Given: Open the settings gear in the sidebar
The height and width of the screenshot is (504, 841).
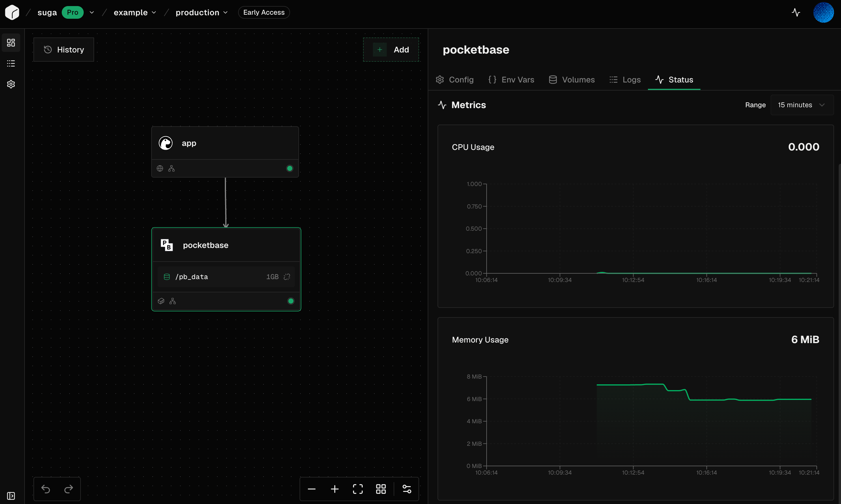Looking at the screenshot, I should click(x=11, y=84).
